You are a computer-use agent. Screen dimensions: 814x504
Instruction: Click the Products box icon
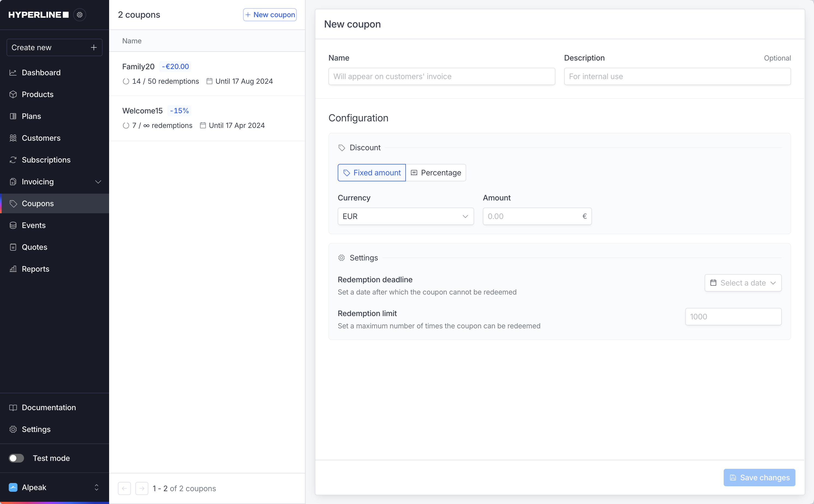(13, 94)
